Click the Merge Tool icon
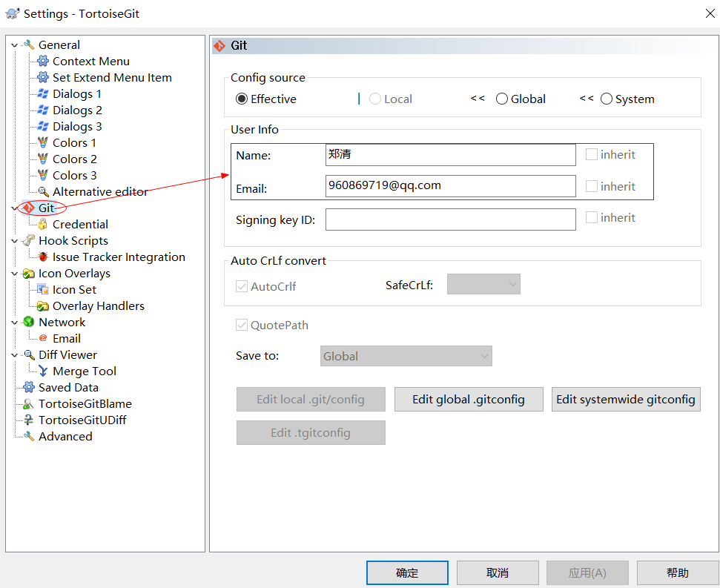 click(x=43, y=371)
